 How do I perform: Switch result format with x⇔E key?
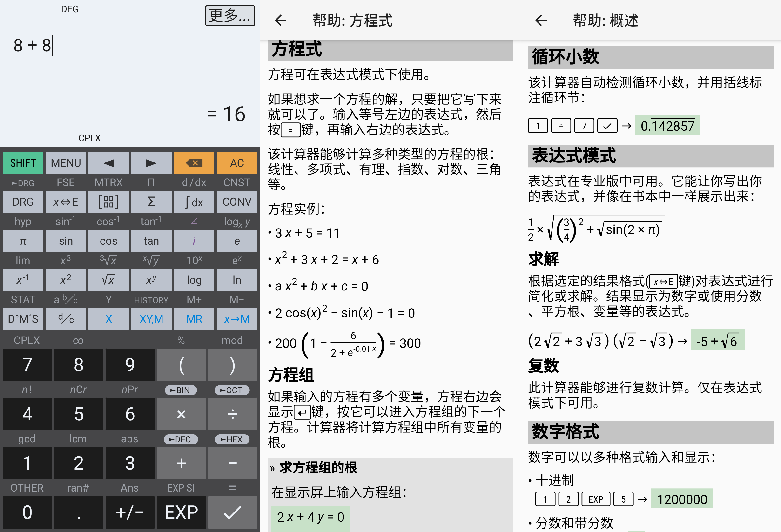point(66,202)
